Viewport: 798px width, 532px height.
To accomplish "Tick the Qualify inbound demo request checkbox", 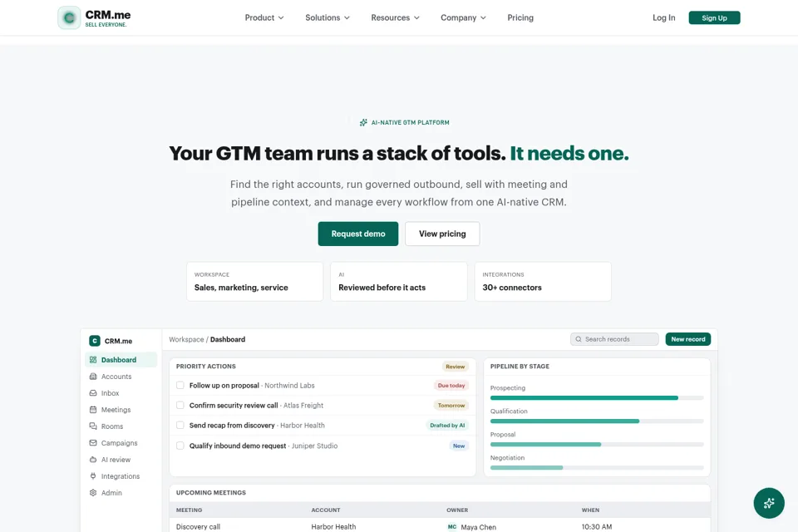I will coord(180,446).
